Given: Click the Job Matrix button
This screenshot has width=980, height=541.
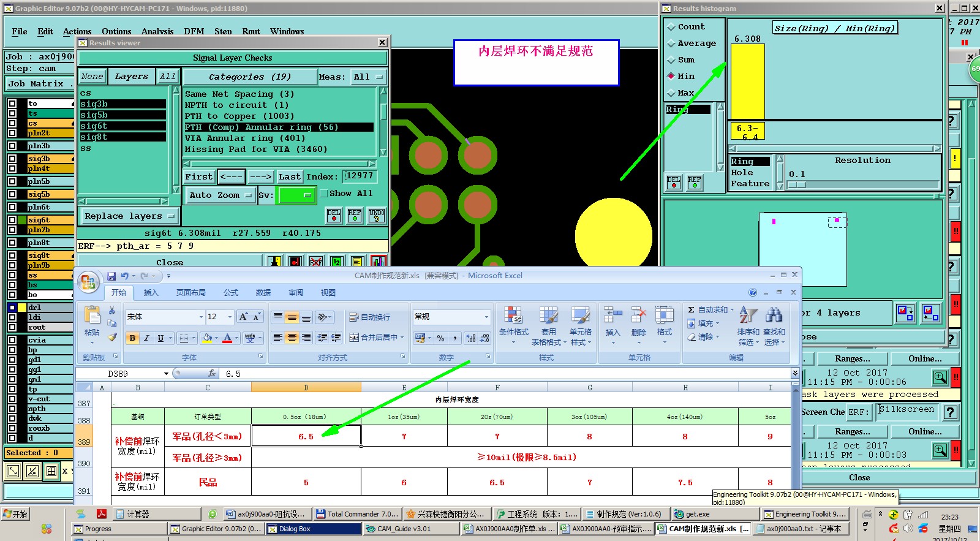Looking at the screenshot, I should 39,84.
